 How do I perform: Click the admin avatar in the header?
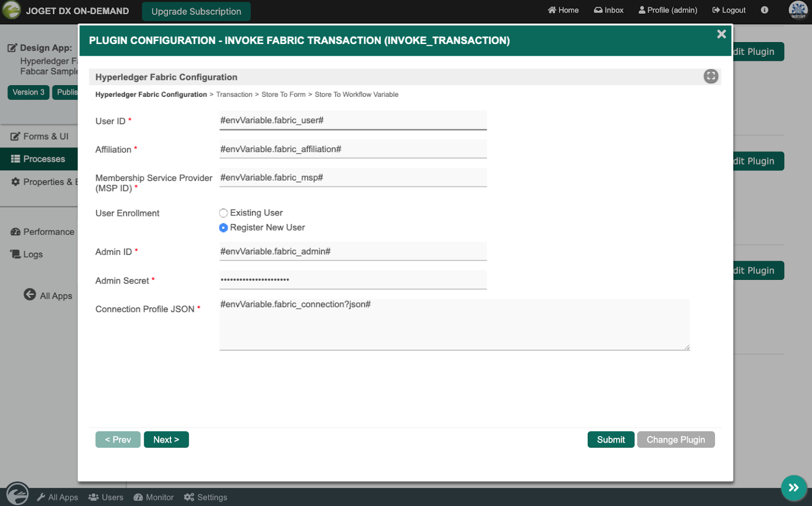pos(798,10)
